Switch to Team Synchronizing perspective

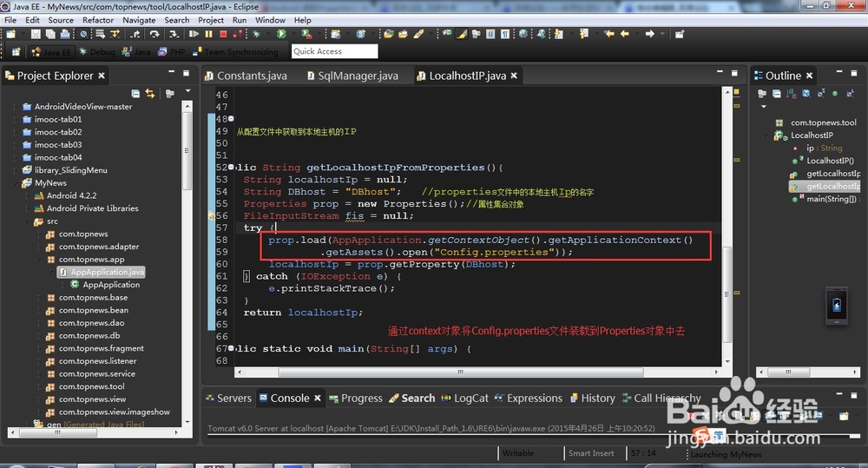point(235,51)
